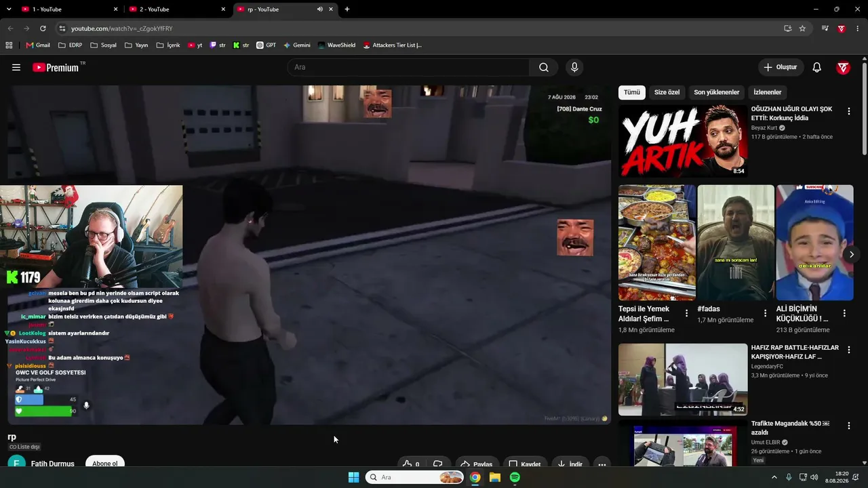Switch to the '2 - YouTube' tab
This screenshot has width=868, height=488.
pos(177,9)
